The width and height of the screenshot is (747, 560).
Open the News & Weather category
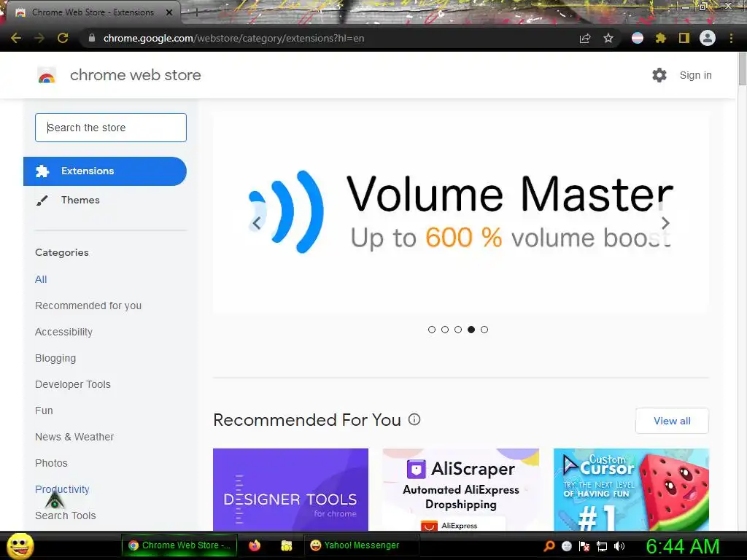tap(74, 437)
